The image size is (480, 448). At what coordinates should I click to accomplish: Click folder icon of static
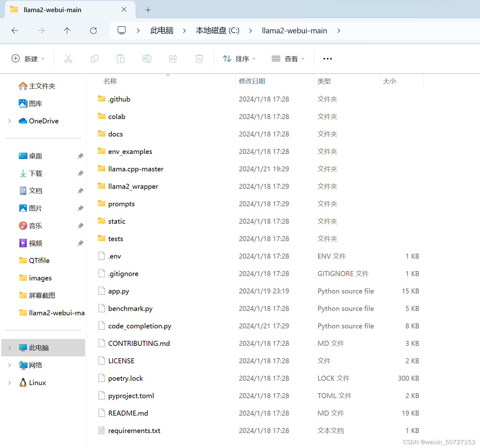[101, 221]
